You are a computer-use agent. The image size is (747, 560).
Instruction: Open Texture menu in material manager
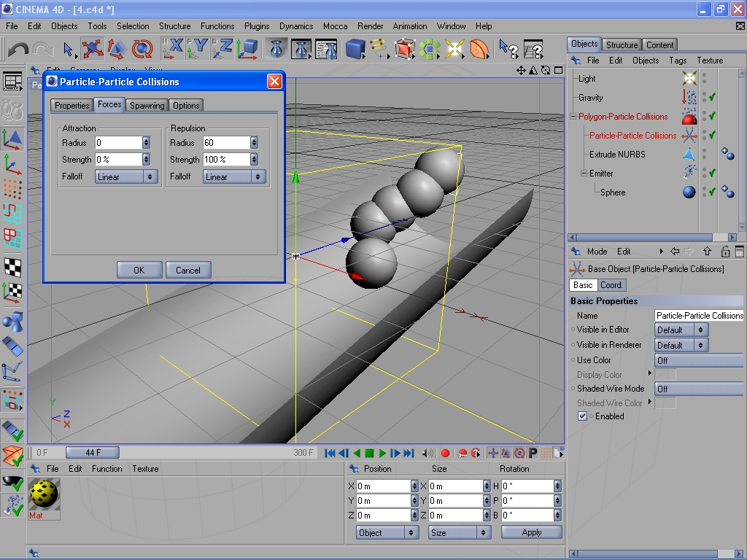[x=145, y=469]
